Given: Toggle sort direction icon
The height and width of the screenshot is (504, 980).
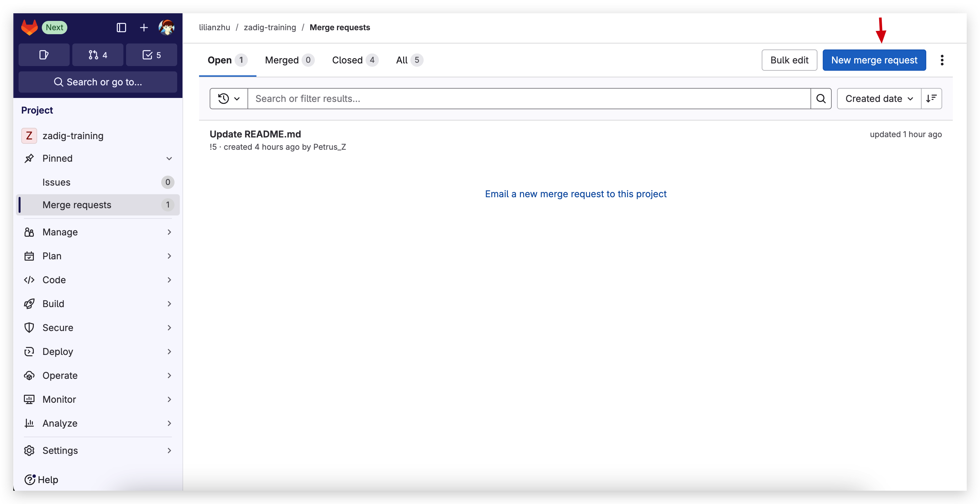Looking at the screenshot, I should [x=931, y=99].
